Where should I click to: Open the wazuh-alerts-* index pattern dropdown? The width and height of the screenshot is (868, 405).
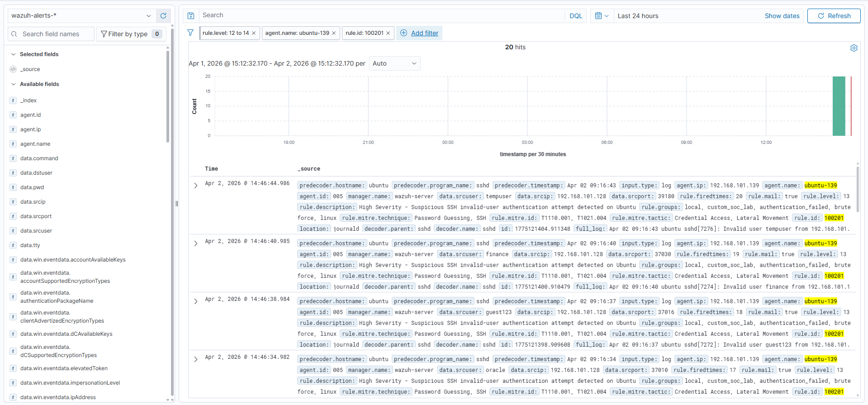tap(81, 16)
